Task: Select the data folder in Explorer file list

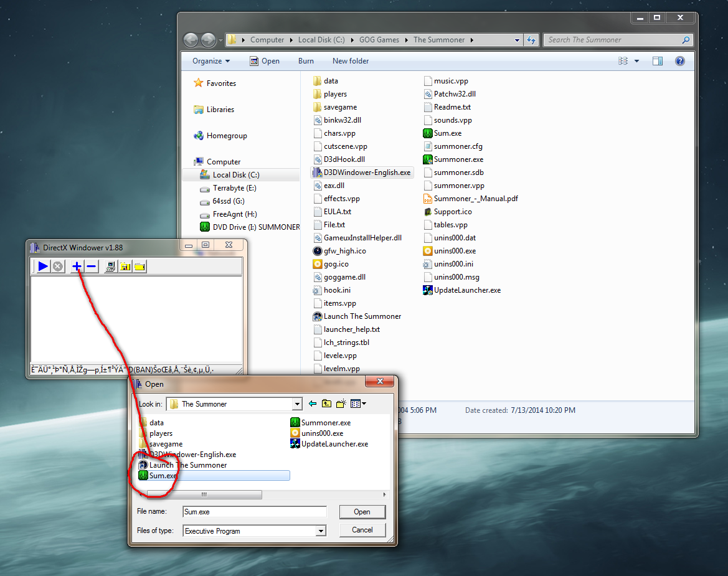Action: pyautogui.click(x=326, y=81)
